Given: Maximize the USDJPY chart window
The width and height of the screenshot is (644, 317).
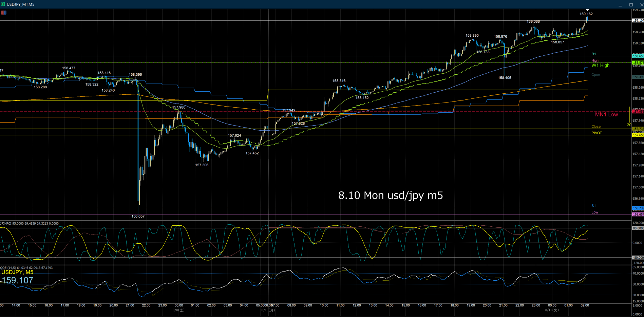Looking at the screenshot, I should coord(631,5).
